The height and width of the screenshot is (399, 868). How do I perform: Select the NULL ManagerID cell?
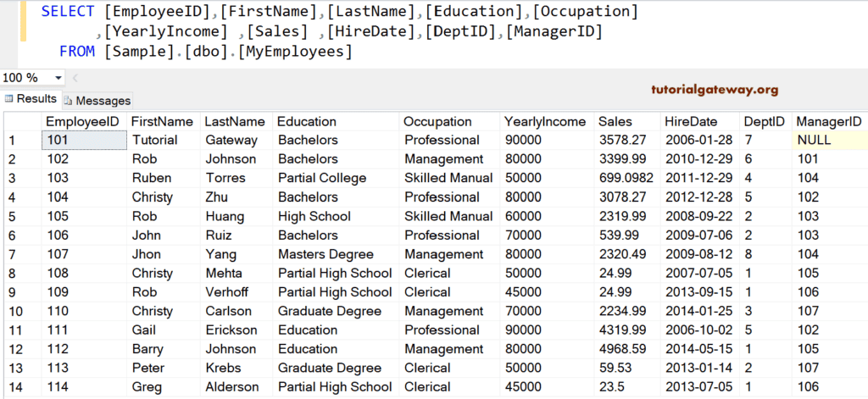pos(829,140)
